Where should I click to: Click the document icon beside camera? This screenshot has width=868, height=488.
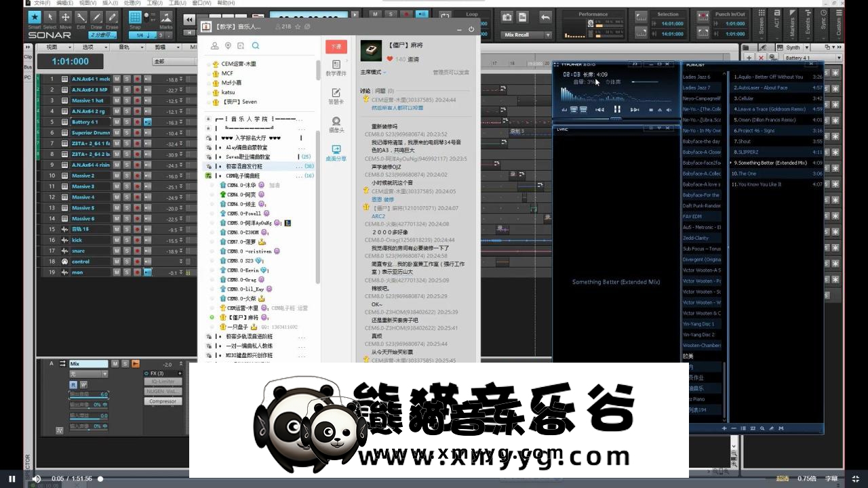[x=522, y=17]
